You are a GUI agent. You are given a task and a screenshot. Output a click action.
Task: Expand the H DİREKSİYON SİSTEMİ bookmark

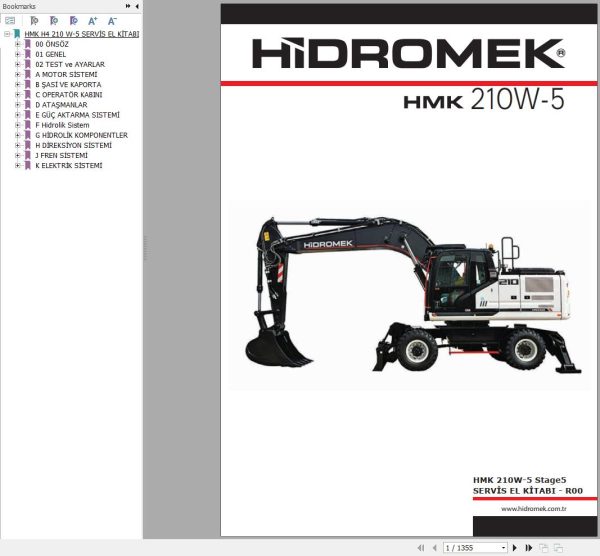[17, 145]
